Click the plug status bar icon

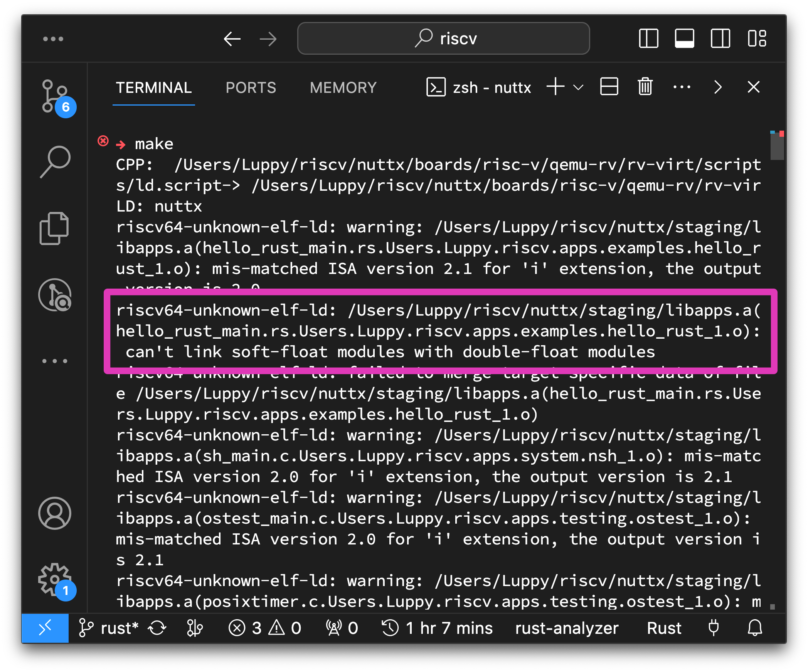714,628
